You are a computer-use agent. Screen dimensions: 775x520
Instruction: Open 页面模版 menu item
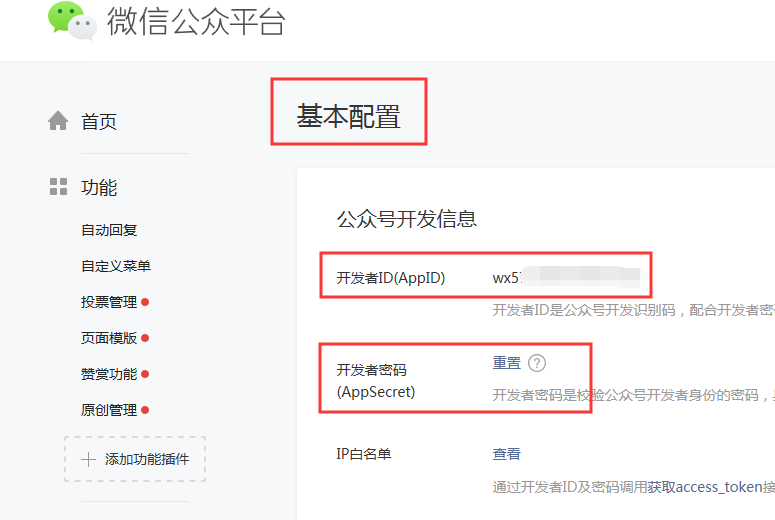tap(109, 338)
